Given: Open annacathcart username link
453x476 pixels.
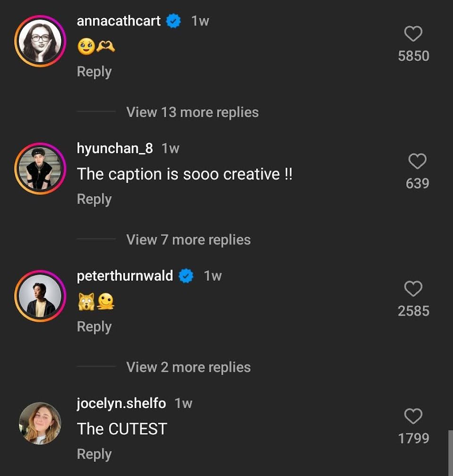Looking at the screenshot, I should pos(118,21).
